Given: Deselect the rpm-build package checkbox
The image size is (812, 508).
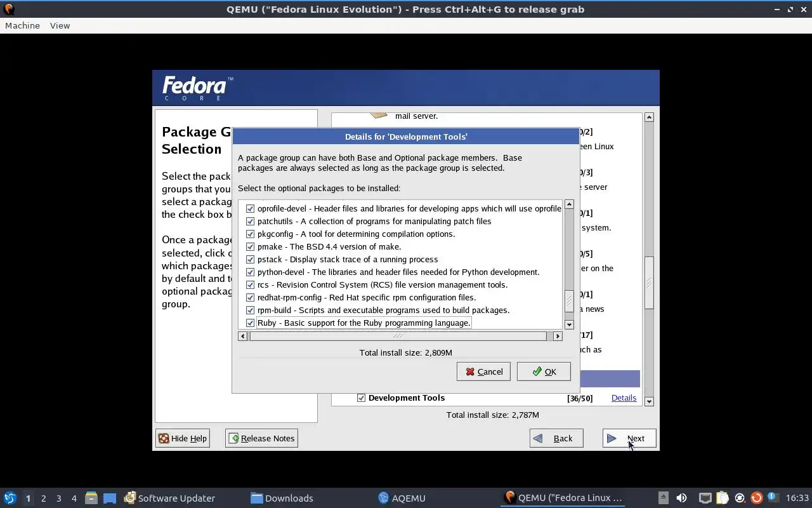Looking at the screenshot, I should point(250,310).
